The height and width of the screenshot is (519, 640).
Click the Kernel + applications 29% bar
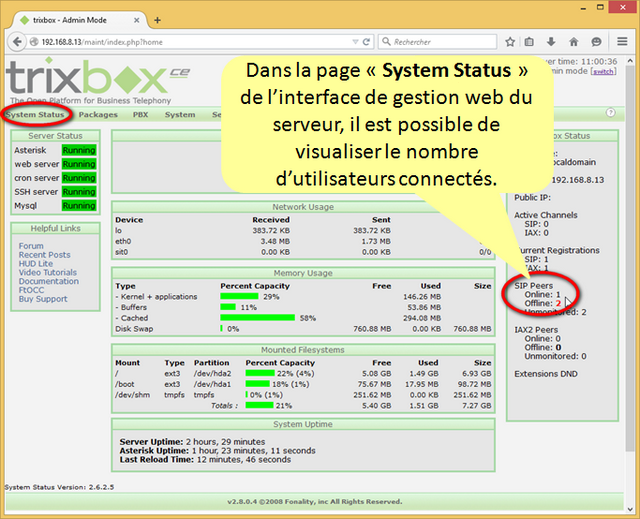pyautogui.click(x=239, y=297)
